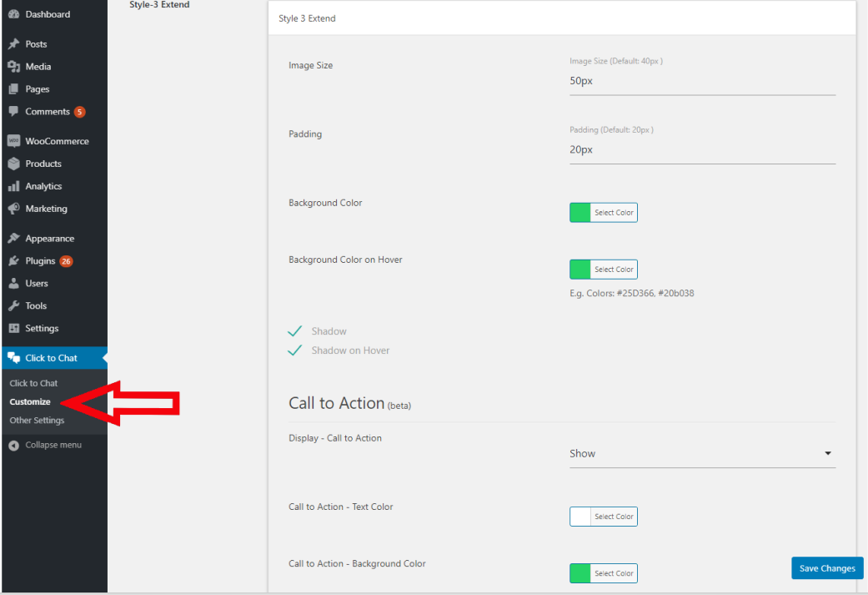Toggle the Shadow option
Viewport: 868px width, 595px height.
[295, 330]
